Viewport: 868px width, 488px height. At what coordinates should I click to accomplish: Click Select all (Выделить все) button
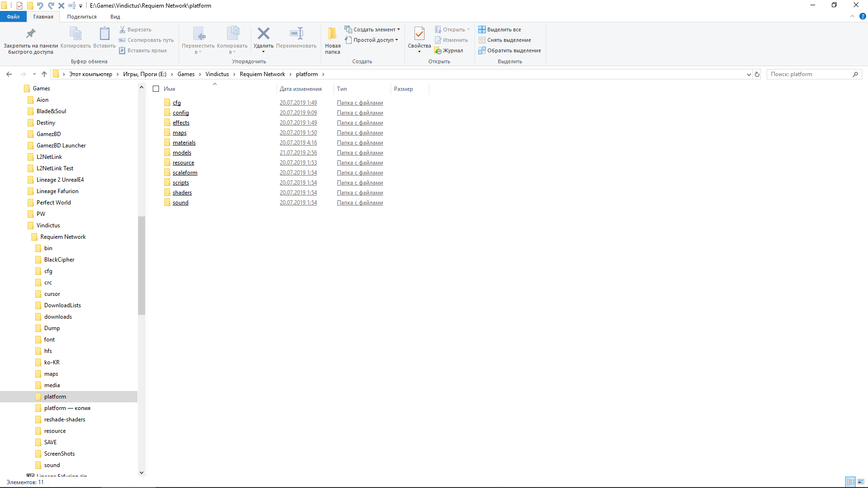[500, 29]
